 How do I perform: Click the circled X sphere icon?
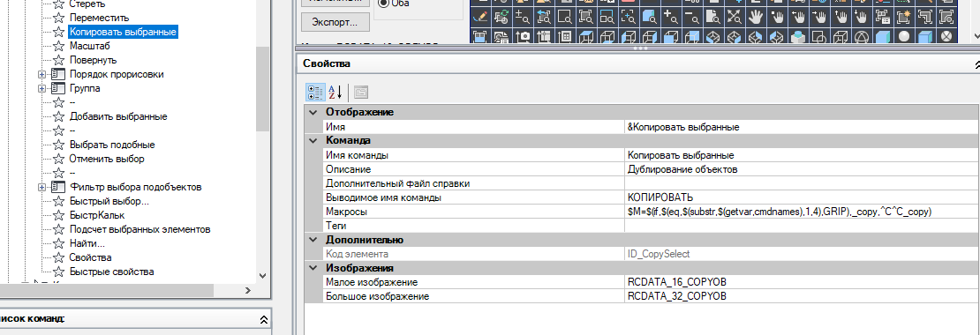pos(946,36)
